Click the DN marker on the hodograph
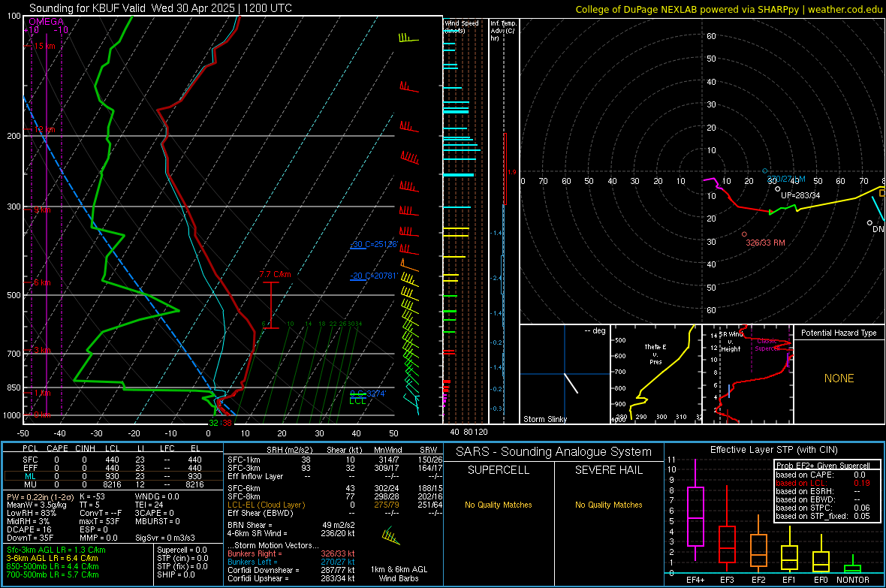The image size is (886, 588). click(878, 229)
